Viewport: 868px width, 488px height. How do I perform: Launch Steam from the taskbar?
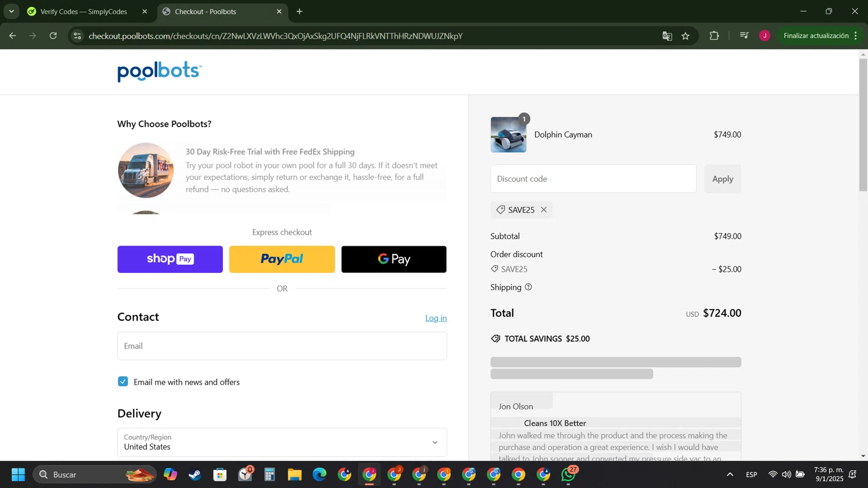tap(195, 475)
